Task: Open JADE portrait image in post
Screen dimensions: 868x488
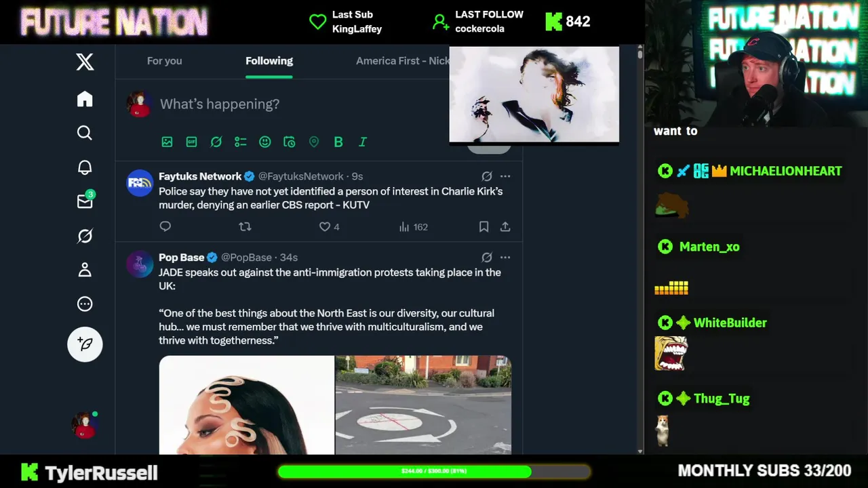Action: click(247, 405)
